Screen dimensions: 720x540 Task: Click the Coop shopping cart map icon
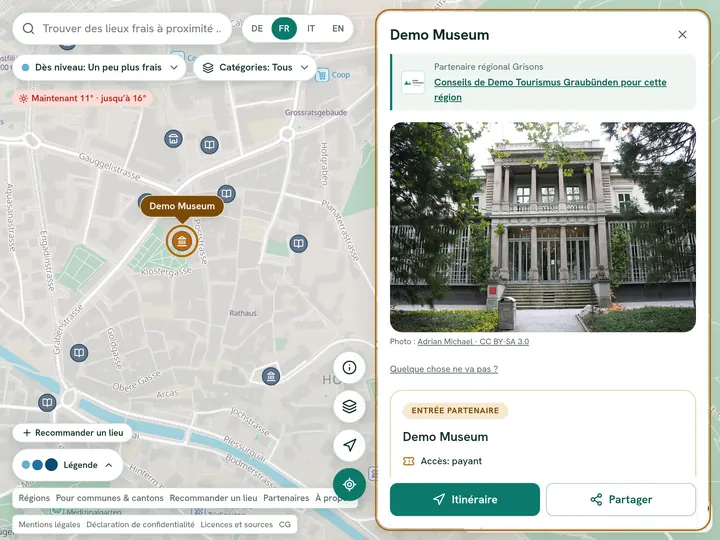click(x=322, y=75)
